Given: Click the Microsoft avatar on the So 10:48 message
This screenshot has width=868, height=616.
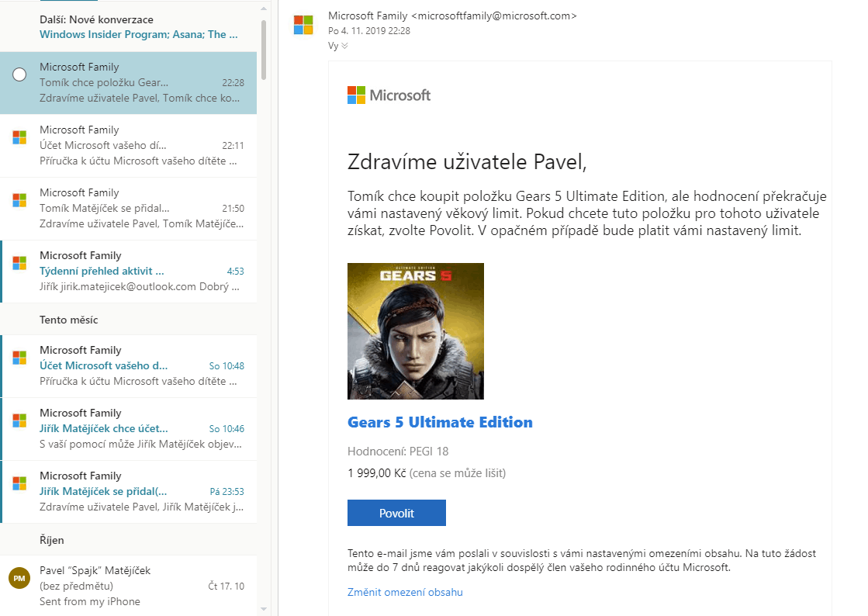Looking at the screenshot, I should coord(20,358).
